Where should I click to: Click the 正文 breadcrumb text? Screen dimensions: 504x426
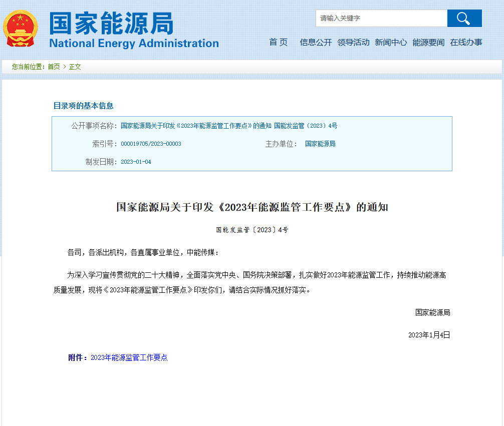pyautogui.click(x=75, y=67)
